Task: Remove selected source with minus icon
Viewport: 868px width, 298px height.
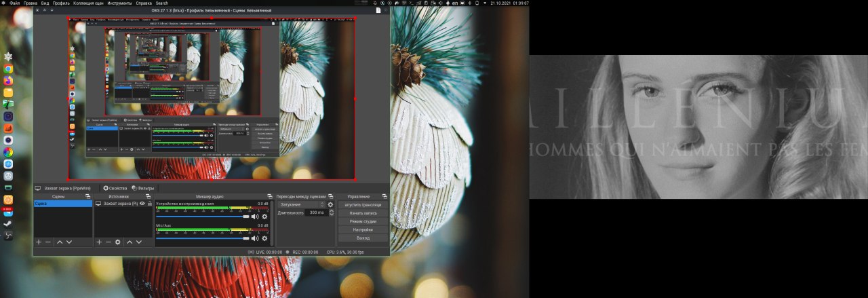Action: point(108,242)
